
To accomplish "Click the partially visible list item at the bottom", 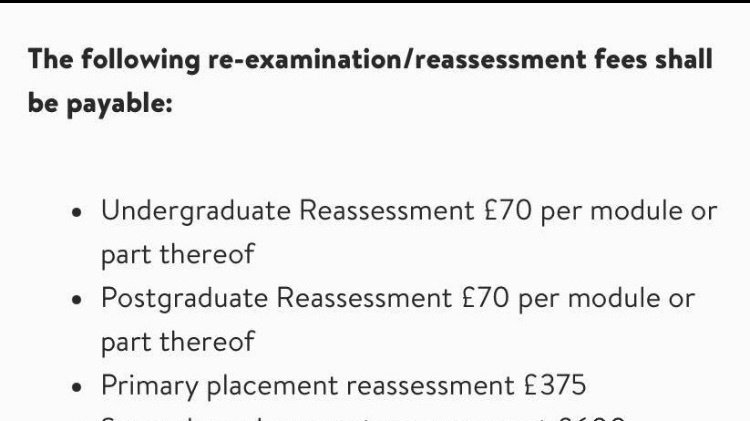I will click(360, 416).
